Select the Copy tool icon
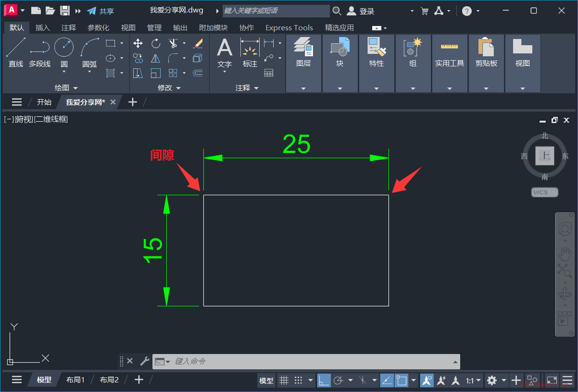 click(138, 58)
